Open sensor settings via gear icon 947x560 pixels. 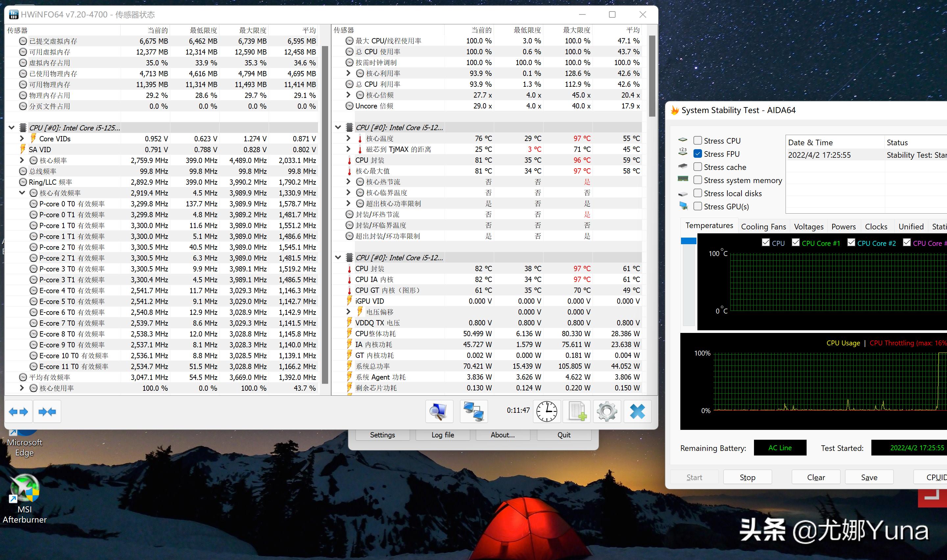607,411
